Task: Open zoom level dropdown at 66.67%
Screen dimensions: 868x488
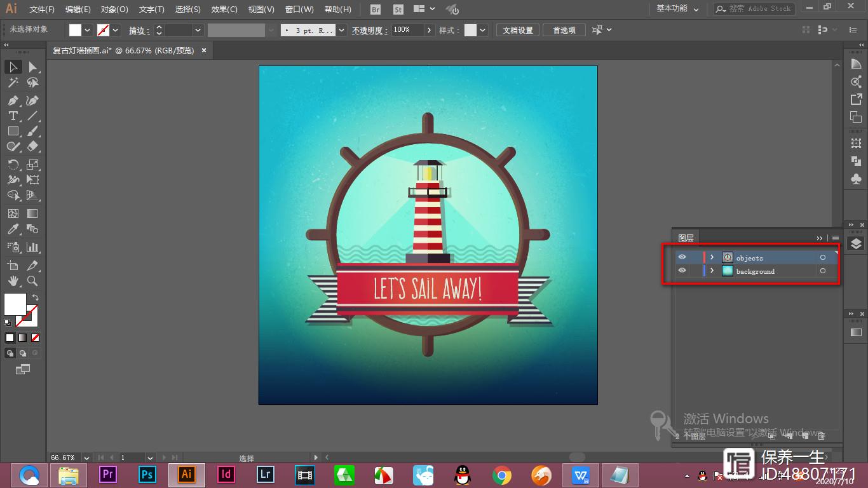Action: click(86, 457)
